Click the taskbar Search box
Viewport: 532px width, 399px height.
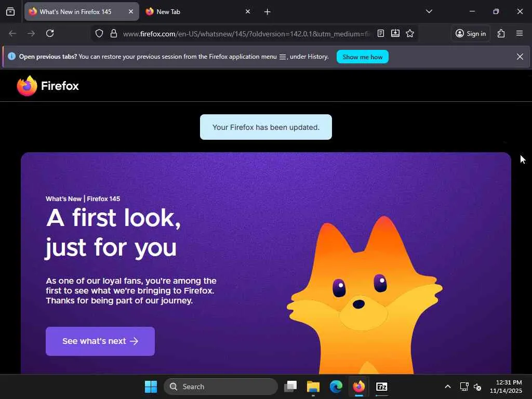point(221,387)
